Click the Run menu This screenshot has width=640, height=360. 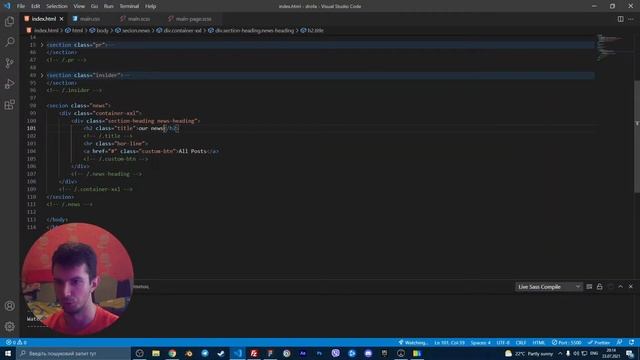pos(108,6)
